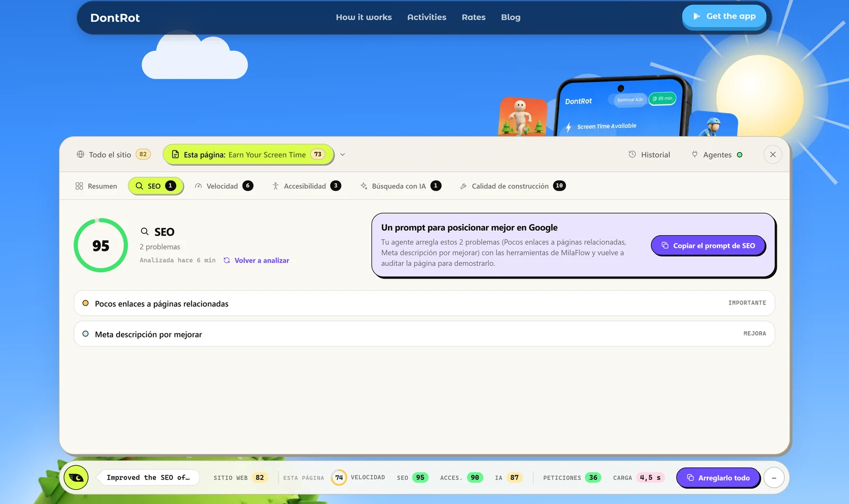Image resolution: width=849 pixels, height=504 pixels.
Task: Click the globe icon beside Todo el sitio
Action: pyautogui.click(x=81, y=154)
